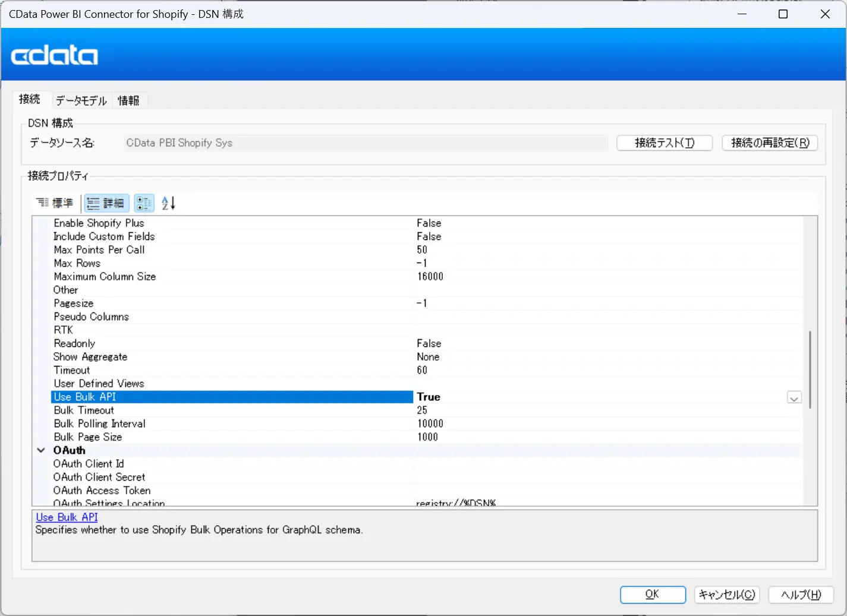The height and width of the screenshot is (616, 847).
Task: Toggle categorized property grouping icon
Action: pyautogui.click(x=144, y=203)
